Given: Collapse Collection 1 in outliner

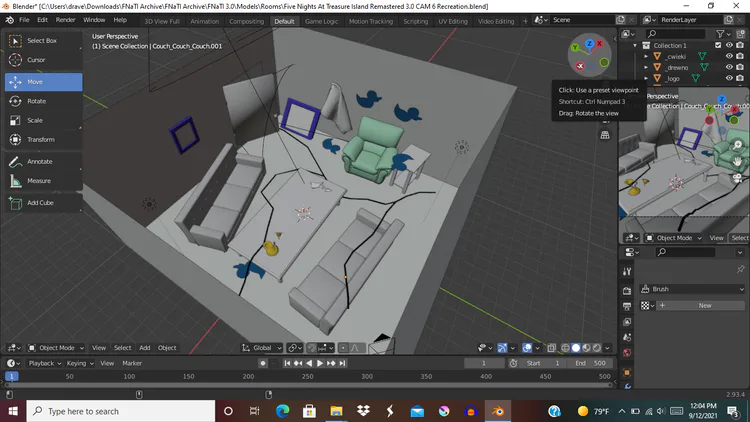Looking at the screenshot, I should (635, 45).
